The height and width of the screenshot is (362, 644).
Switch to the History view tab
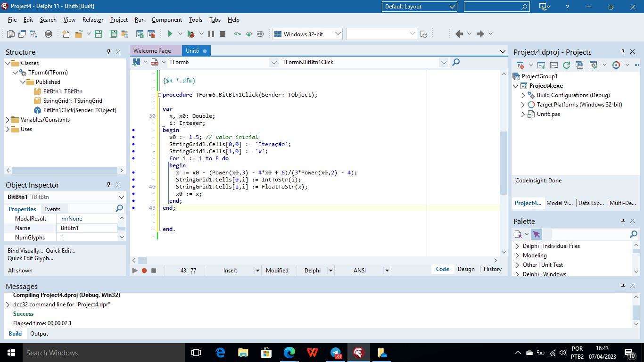pos(493,269)
